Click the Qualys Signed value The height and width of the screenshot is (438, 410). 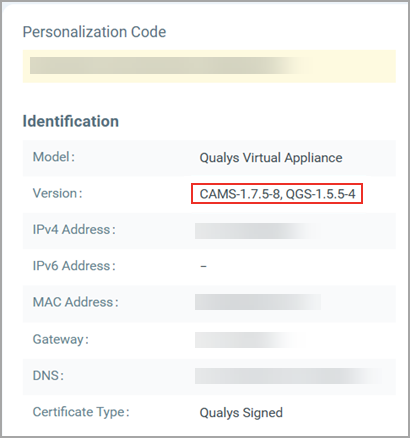tap(241, 413)
